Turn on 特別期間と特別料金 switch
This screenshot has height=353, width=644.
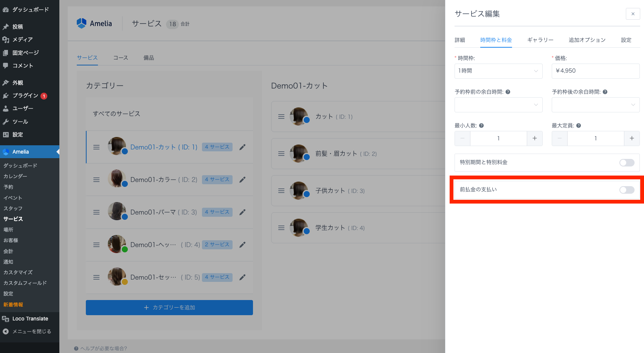(x=627, y=163)
